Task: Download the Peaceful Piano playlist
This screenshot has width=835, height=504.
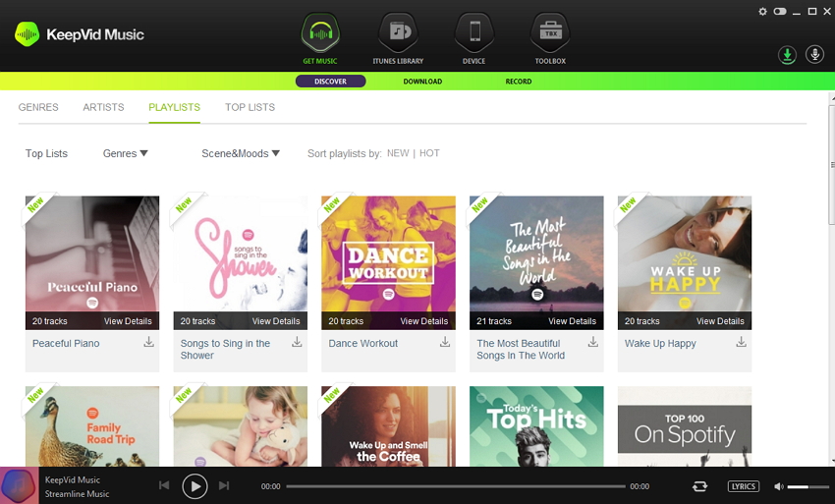Action: click(x=149, y=342)
